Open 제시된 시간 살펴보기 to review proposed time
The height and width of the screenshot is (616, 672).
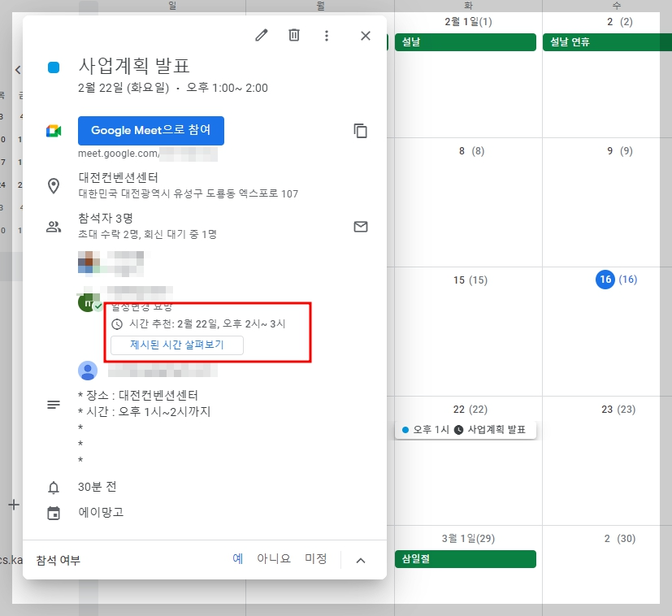(x=176, y=345)
